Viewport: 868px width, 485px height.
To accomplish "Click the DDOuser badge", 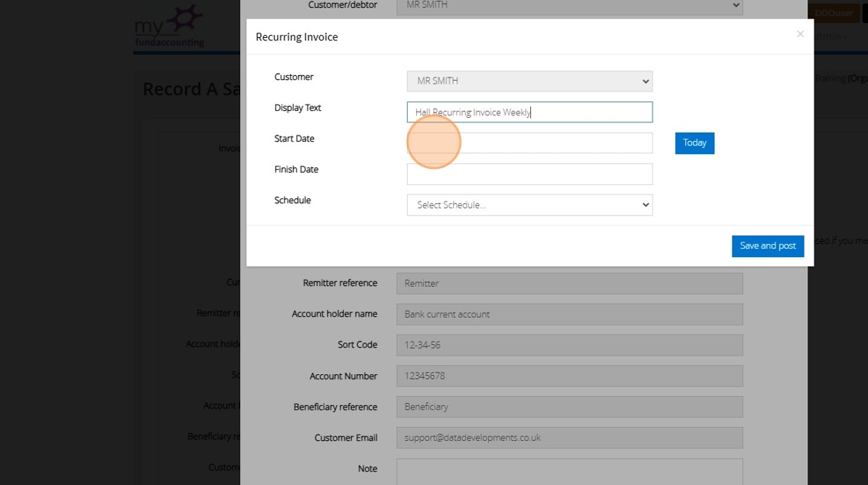I will pos(834,13).
